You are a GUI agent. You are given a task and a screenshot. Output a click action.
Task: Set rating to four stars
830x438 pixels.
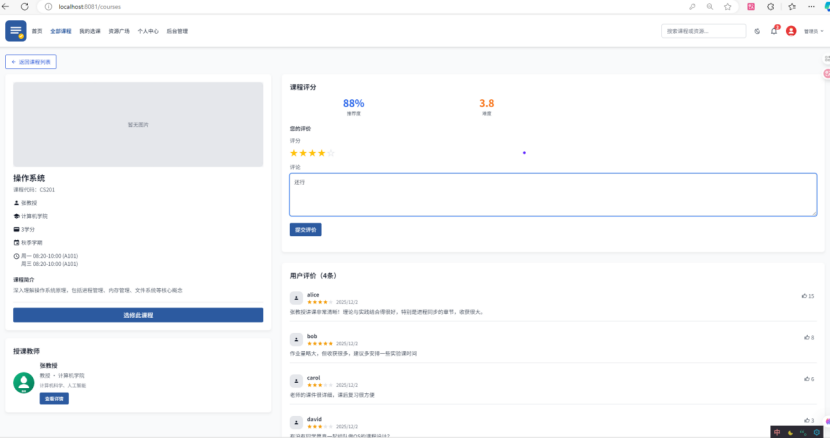coord(321,153)
